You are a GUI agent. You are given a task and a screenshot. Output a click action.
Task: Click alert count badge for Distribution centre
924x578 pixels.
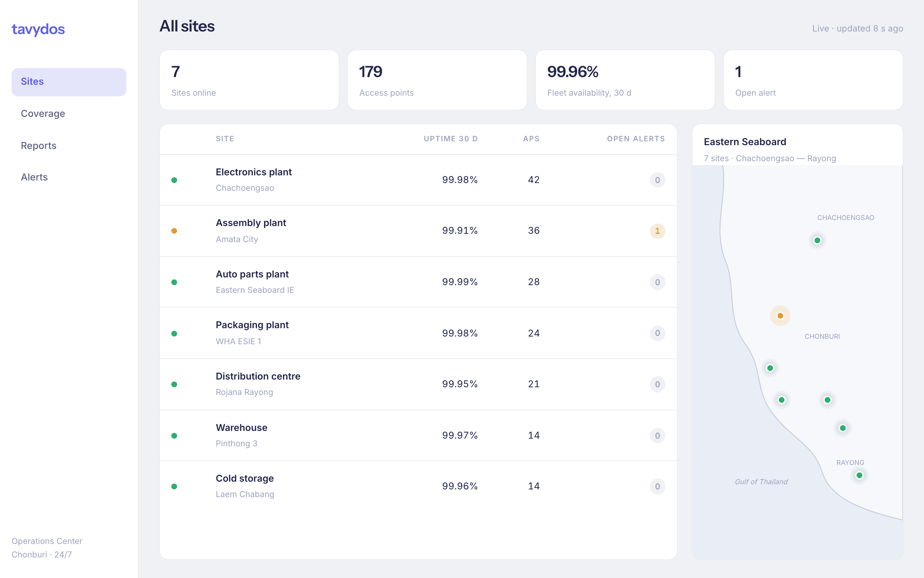point(657,384)
